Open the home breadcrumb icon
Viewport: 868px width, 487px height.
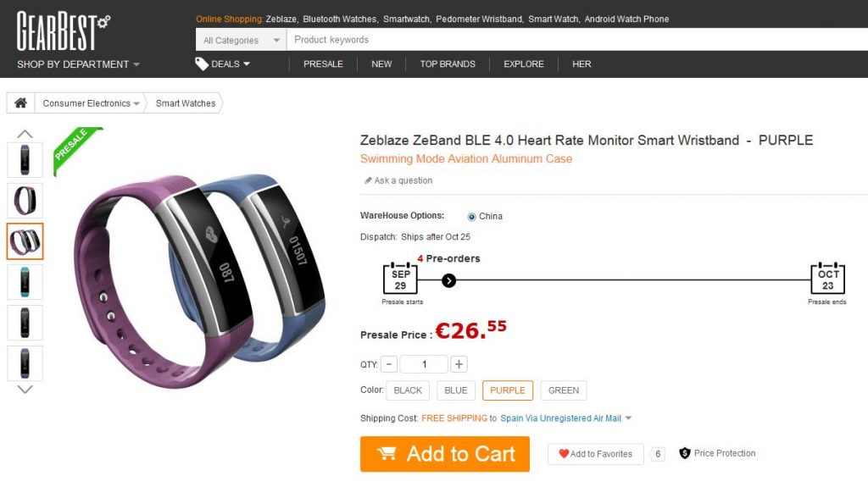point(20,103)
